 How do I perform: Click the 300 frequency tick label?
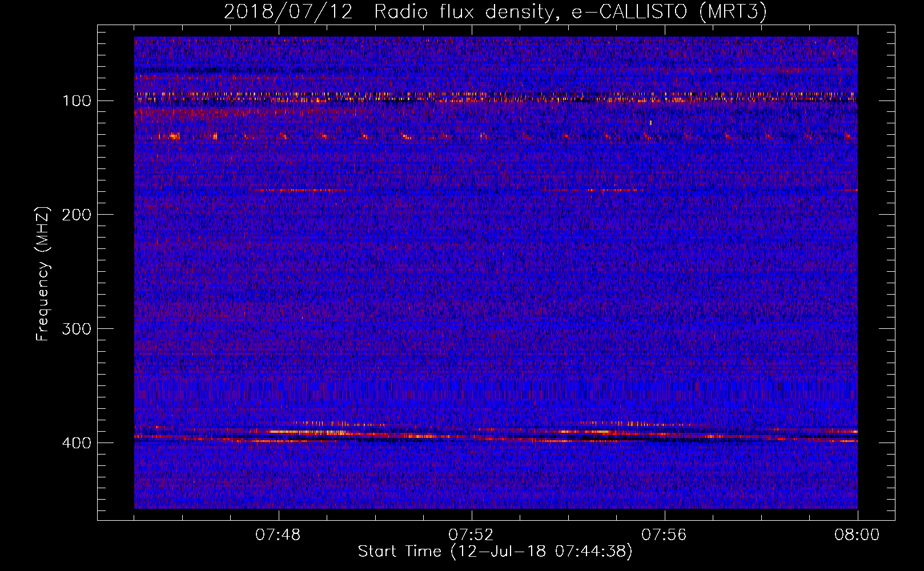[77, 329]
